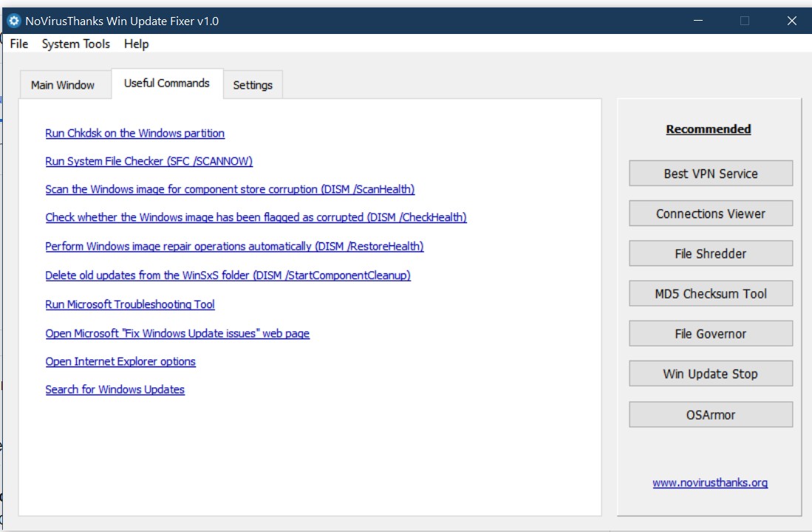Image resolution: width=812 pixels, height=532 pixels.
Task: Click DISM /StartComponentCleanup WinSxS link
Action: tap(228, 275)
